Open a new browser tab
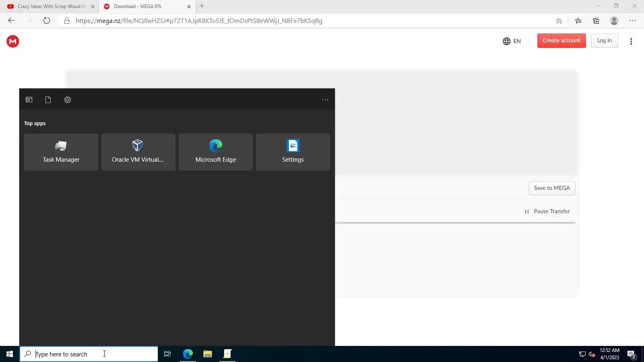 (202, 6)
